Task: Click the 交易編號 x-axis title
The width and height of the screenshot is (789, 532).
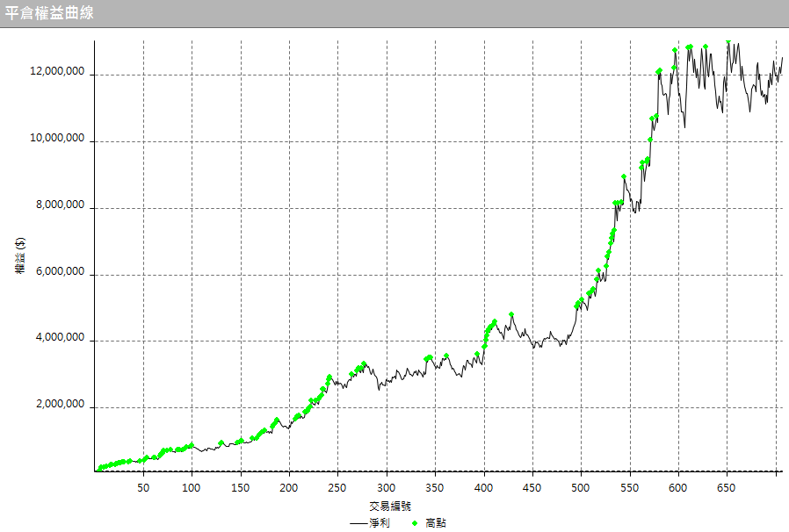Action: click(390, 507)
